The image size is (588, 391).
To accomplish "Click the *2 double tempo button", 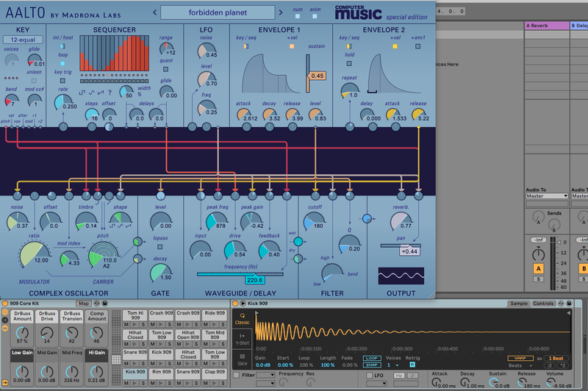I will coord(562,365).
